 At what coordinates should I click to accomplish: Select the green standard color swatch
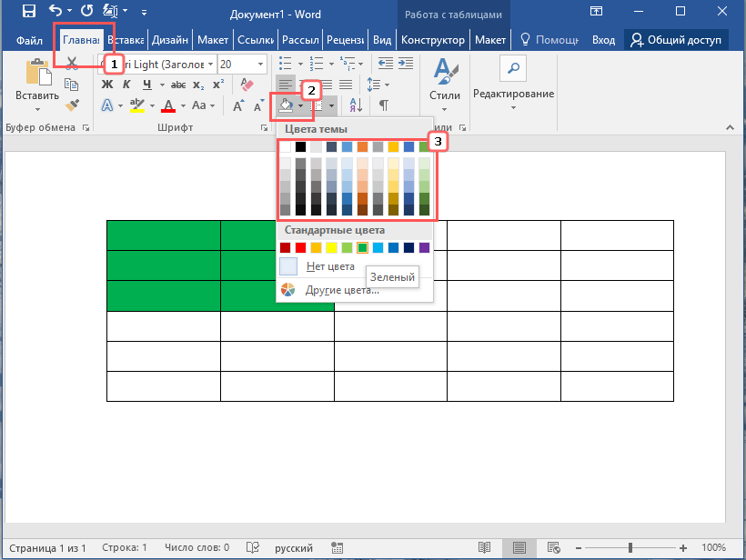pyautogui.click(x=362, y=247)
